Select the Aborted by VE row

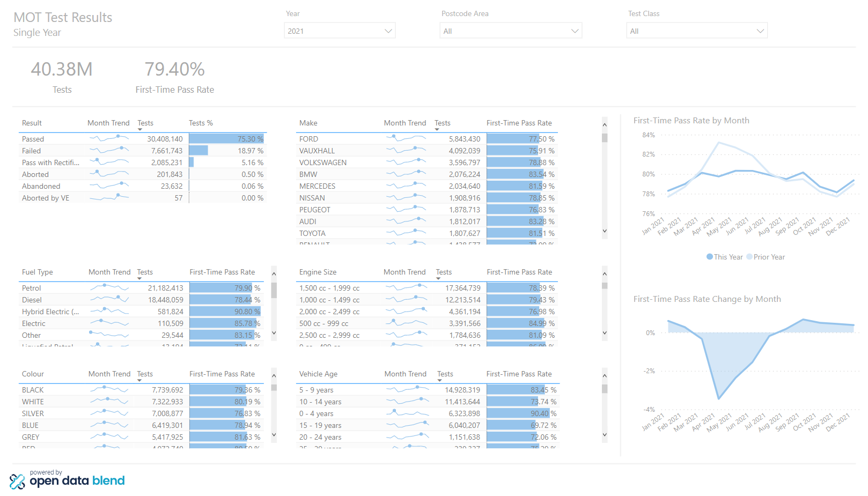[143, 198]
